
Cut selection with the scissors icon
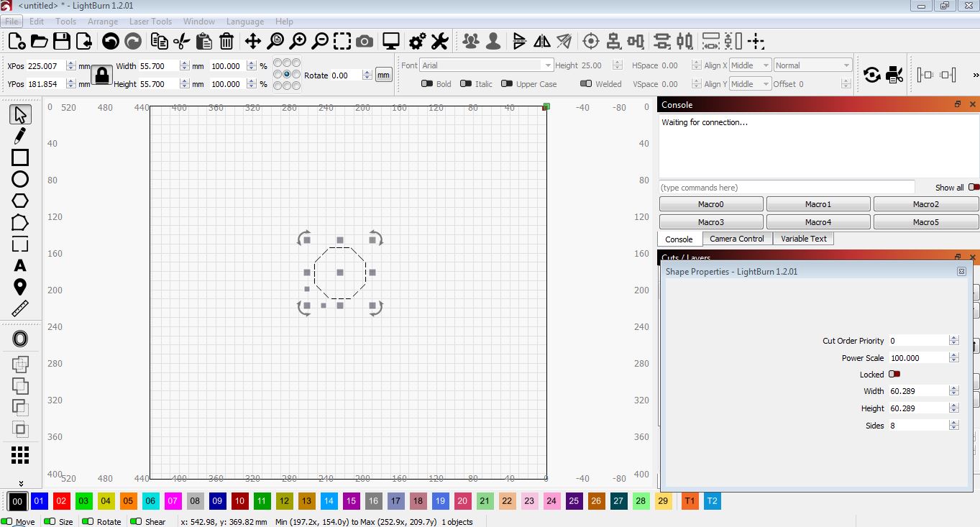click(x=182, y=41)
